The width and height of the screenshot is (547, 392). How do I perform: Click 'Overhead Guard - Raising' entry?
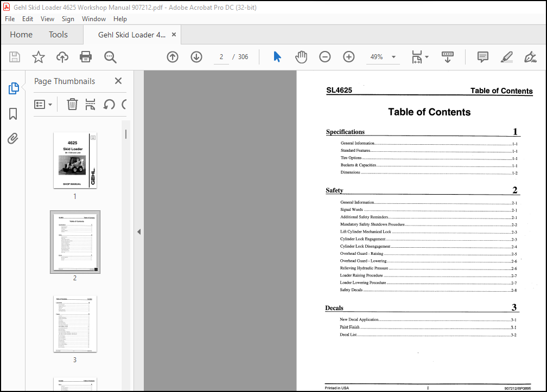361,254
